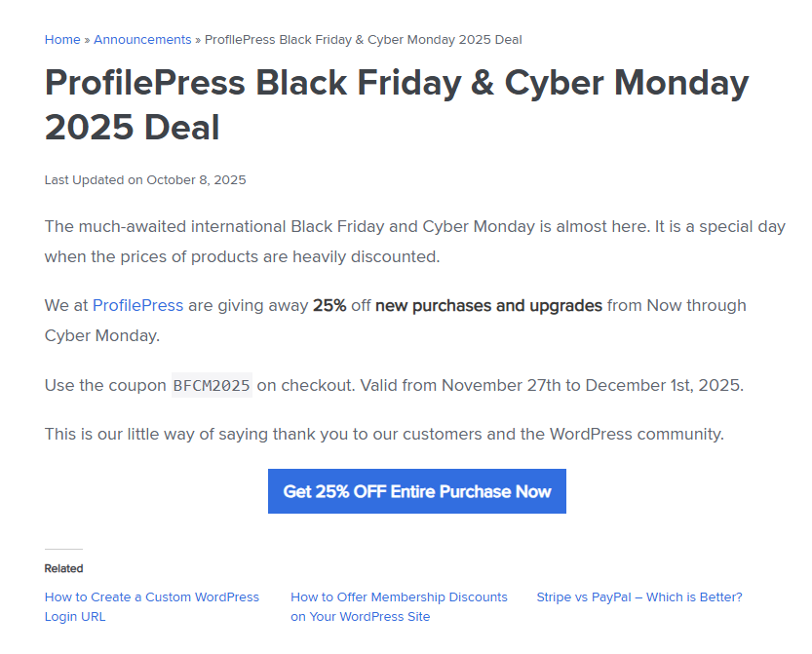Click the current page title in the breadcrumb
This screenshot has height=654, width=812.
[363, 40]
